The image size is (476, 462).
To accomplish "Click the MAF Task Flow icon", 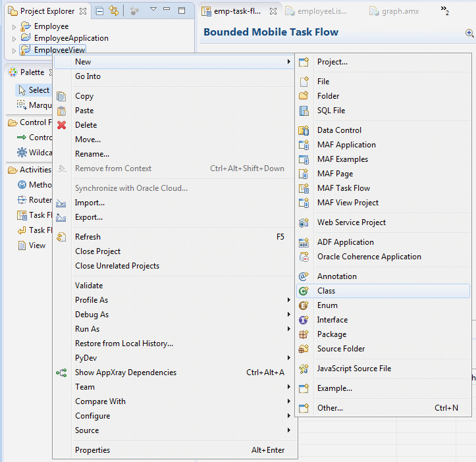I will click(304, 188).
